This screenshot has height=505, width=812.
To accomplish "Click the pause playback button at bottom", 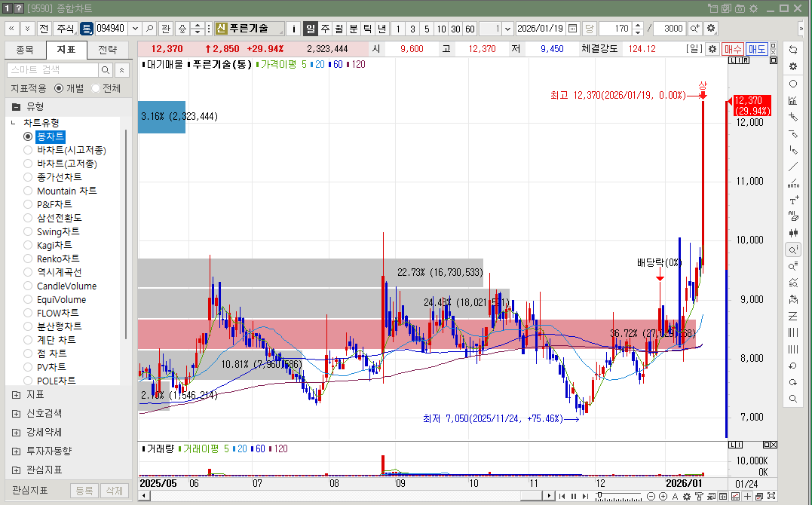I will (x=574, y=496).
